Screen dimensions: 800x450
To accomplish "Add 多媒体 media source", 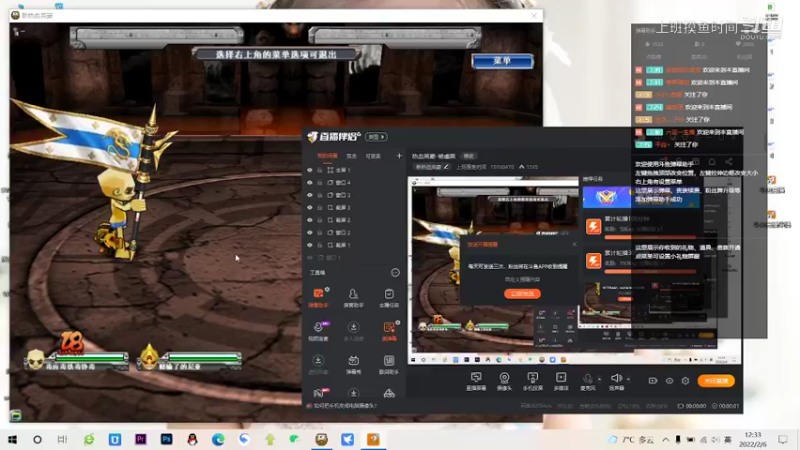I will [x=561, y=381].
